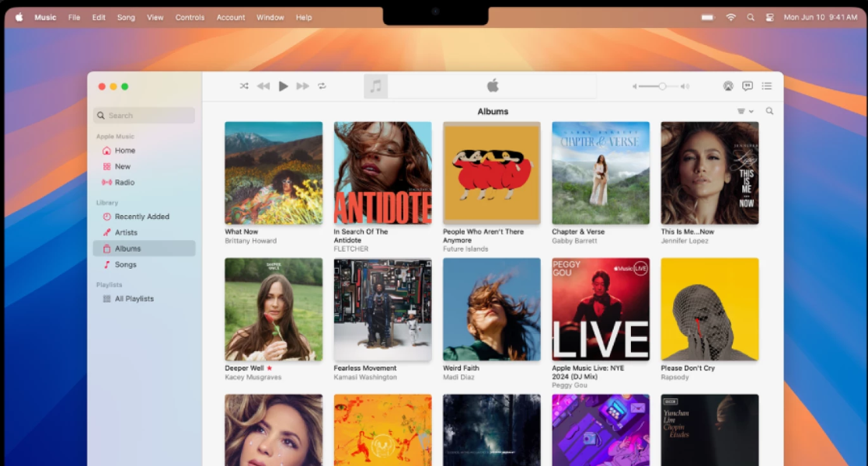Image resolution: width=868 pixels, height=466 pixels.
Task: Open the Deeper Well album cover
Action: coord(274,309)
